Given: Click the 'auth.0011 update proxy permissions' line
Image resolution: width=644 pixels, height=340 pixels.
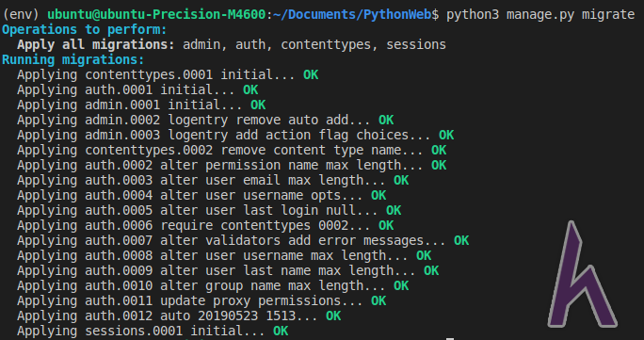Looking at the screenshot, I should [190, 301].
